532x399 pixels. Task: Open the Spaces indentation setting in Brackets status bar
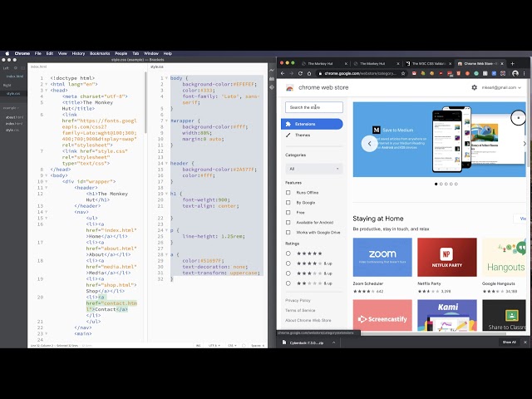point(258,346)
